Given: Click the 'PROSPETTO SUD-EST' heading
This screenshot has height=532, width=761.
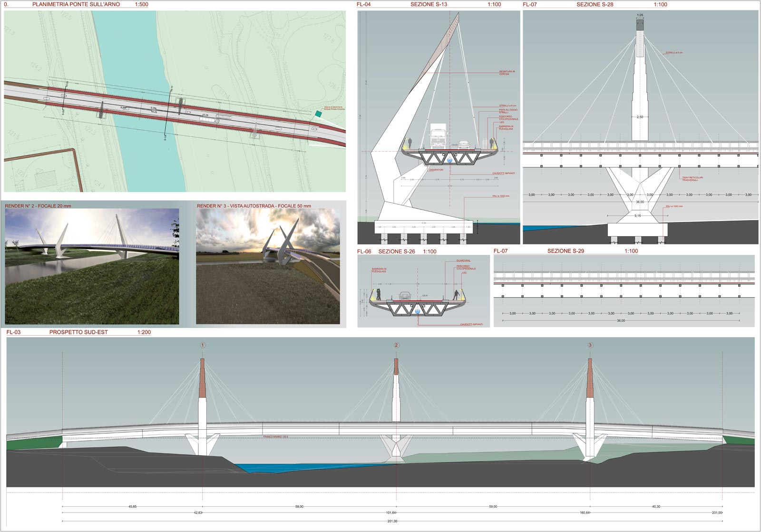Looking at the screenshot, I should pyautogui.click(x=78, y=332).
